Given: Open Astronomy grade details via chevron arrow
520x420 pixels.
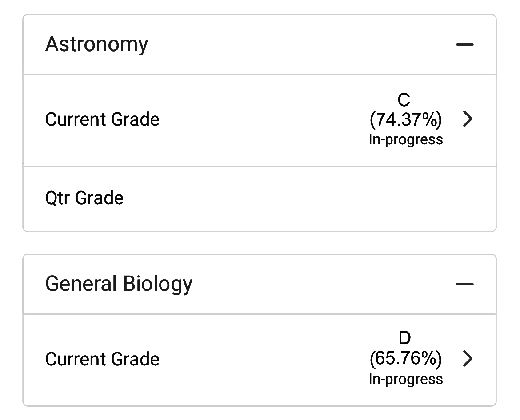Looking at the screenshot, I should [468, 119].
